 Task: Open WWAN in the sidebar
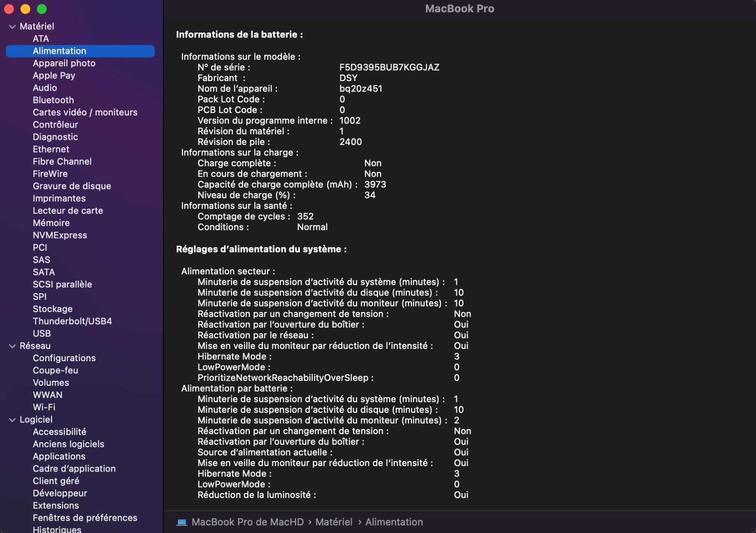47,395
